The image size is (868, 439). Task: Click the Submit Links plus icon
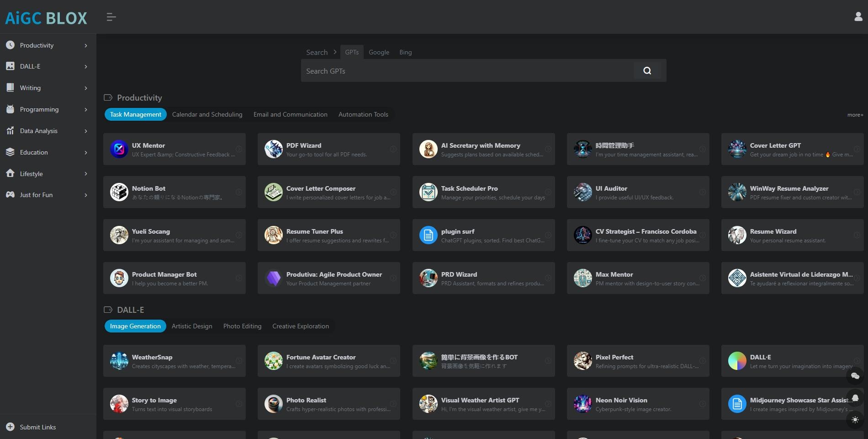(10, 427)
